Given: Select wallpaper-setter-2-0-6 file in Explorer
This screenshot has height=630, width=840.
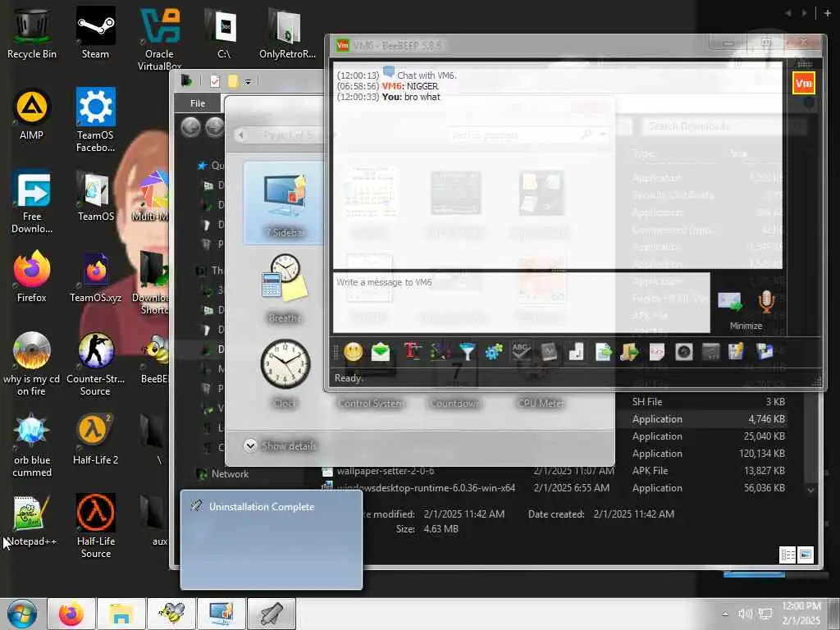Looking at the screenshot, I should tap(386, 470).
